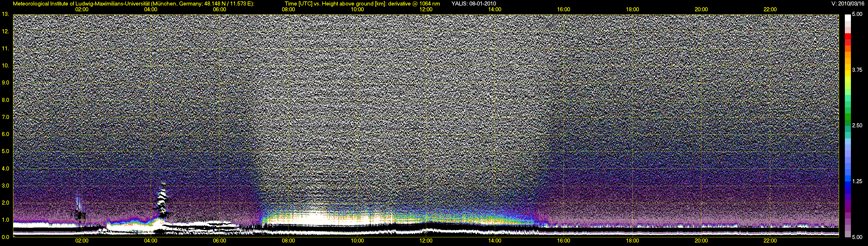Click the '7.0' height axis label

[x=5, y=117]
